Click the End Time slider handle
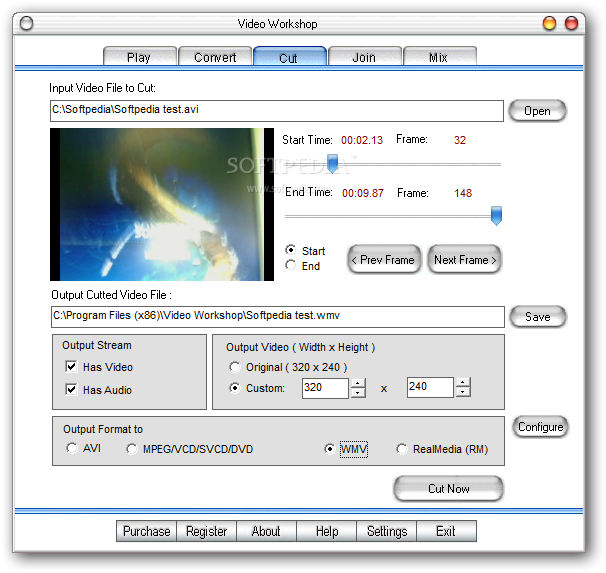 pos(496,216)
